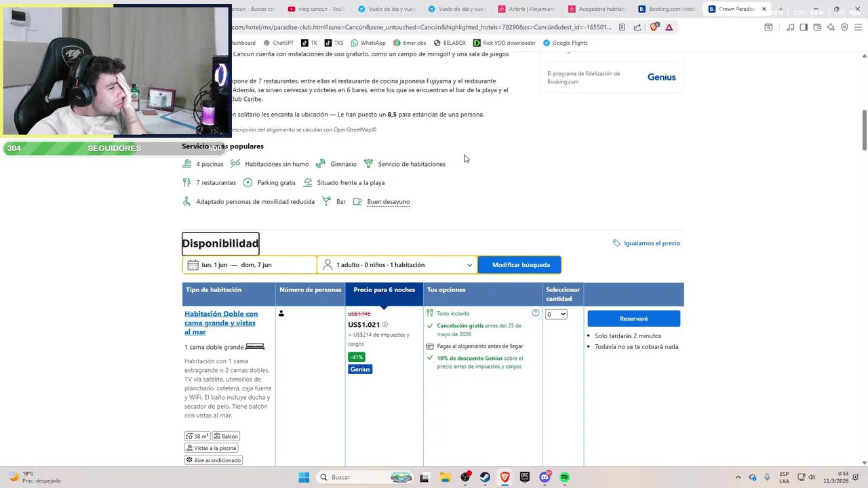Switch to the 'Acogedora habitación' Airbnb tab
Viewport: 868px width, 488px height.
(x=597, y=9)
